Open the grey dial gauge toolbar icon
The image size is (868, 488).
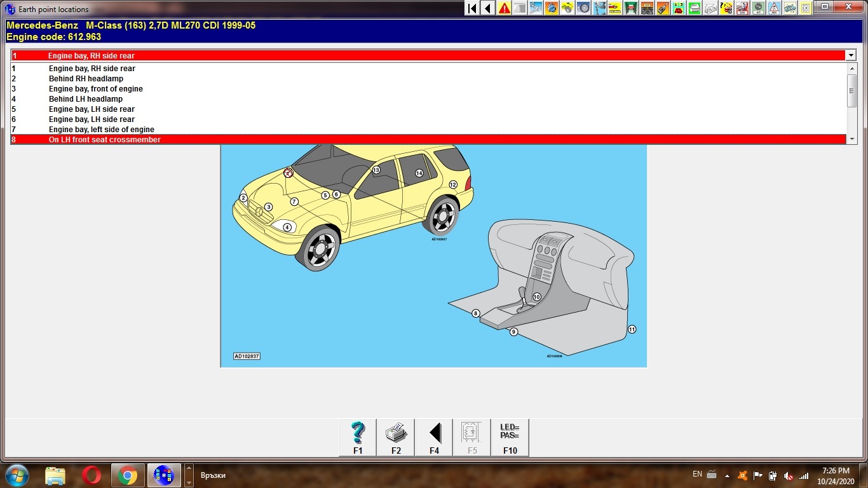758,8
